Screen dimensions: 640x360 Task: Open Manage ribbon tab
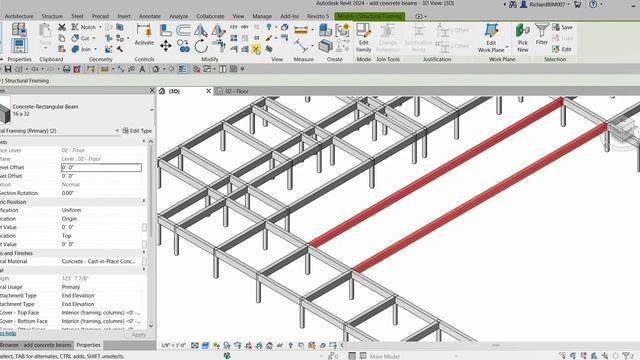262,16
